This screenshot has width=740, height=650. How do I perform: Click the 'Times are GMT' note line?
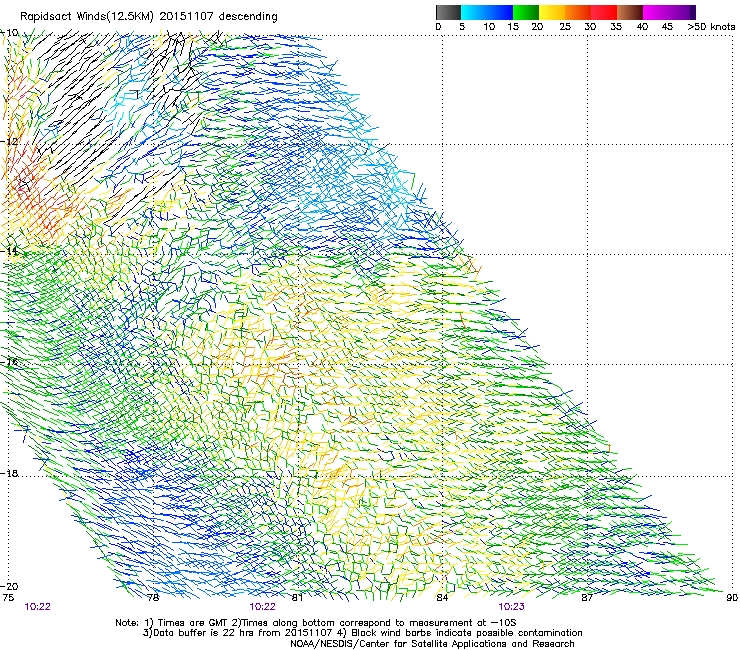click(x=316, y=623)
